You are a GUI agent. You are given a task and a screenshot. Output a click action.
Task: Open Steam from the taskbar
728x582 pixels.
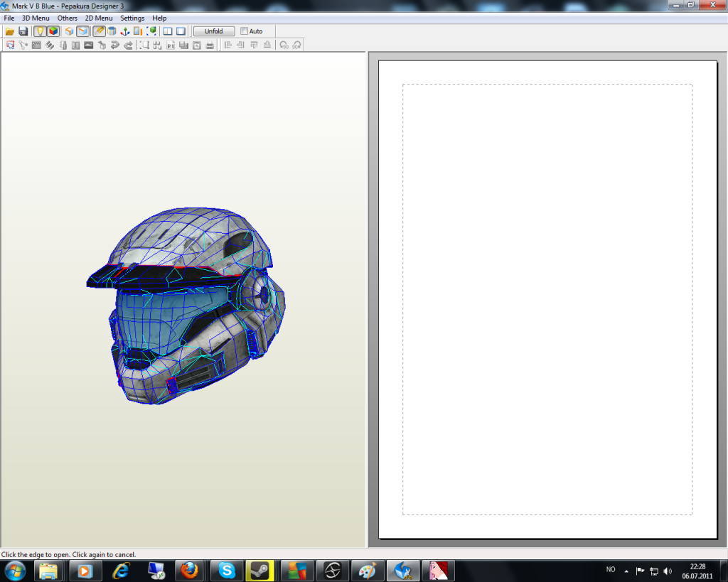point(259,571)
